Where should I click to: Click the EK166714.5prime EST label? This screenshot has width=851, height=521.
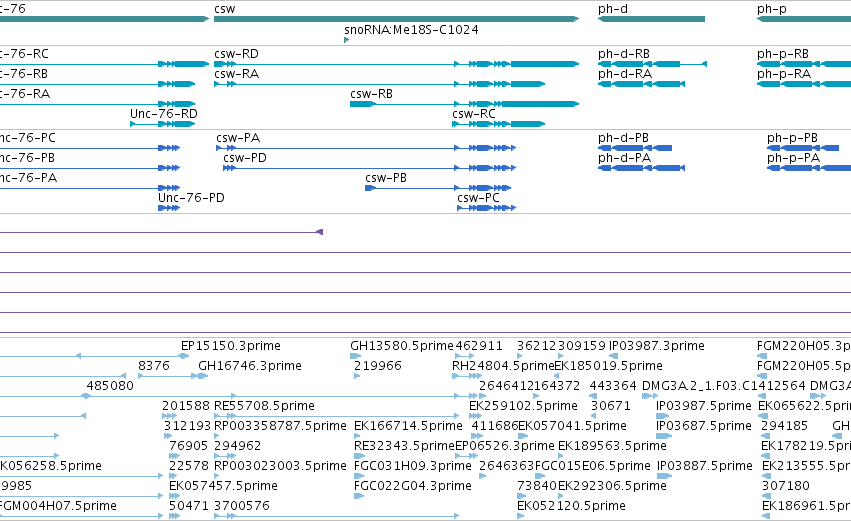tap(408, 427)
